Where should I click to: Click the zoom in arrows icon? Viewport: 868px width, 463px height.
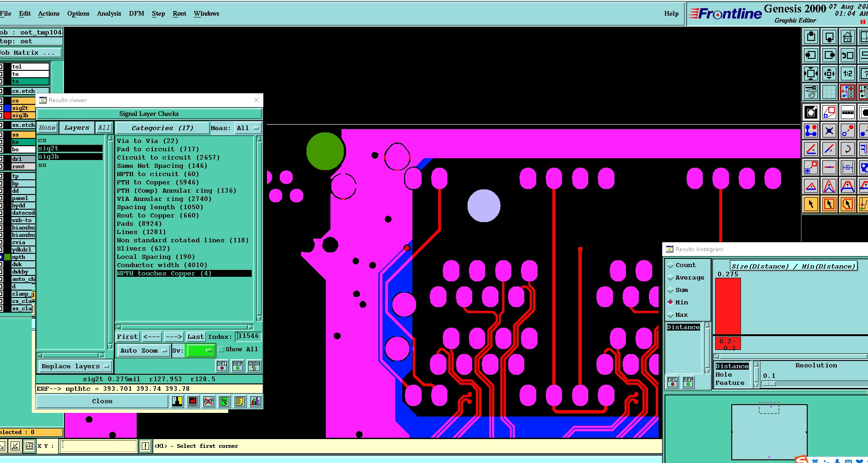point(829,73)
